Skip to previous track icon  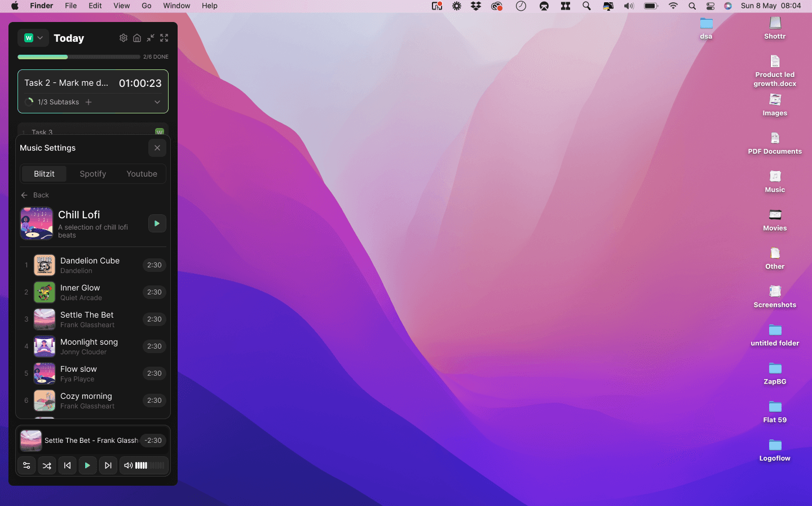(67, 465)
